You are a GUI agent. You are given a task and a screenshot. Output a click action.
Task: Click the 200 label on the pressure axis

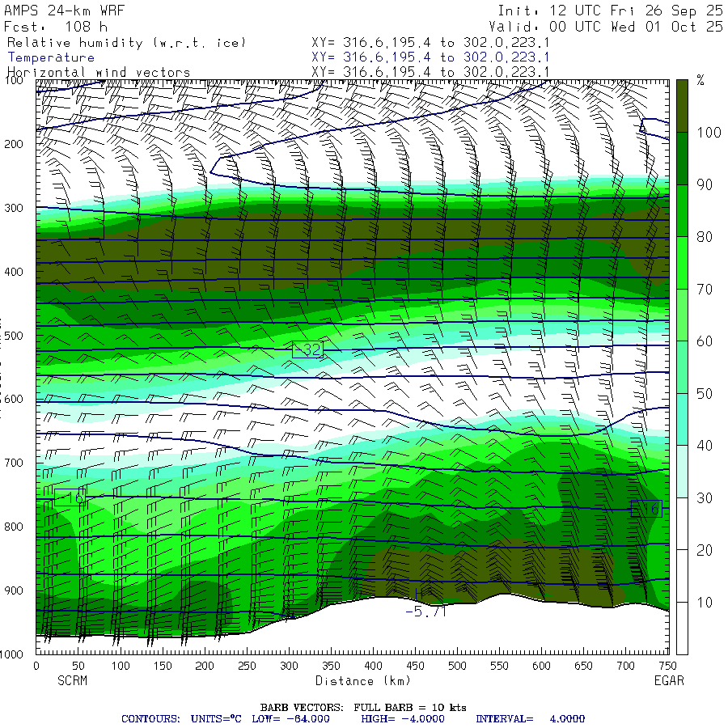click(x=14, y=144)
